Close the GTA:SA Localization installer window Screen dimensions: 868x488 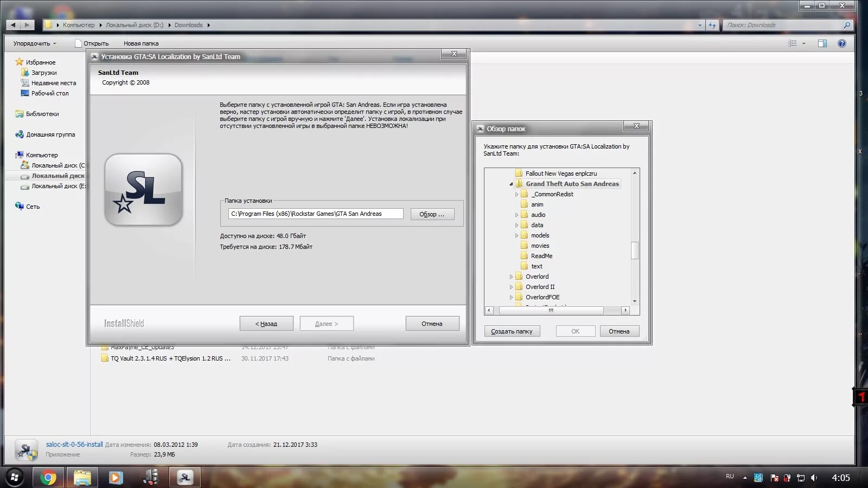pos(454,54)
